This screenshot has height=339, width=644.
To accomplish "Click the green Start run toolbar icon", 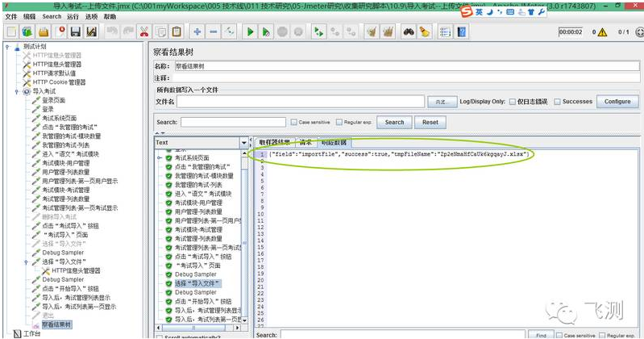I will click(x=250, y=32).
